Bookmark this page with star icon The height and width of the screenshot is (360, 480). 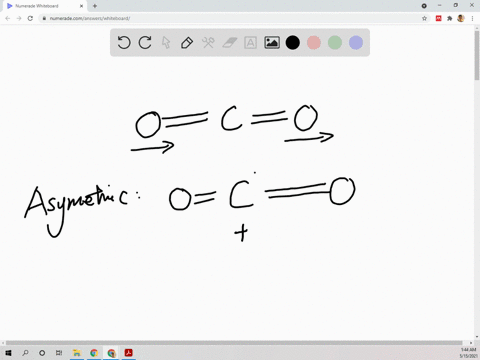tap(424, 18)
